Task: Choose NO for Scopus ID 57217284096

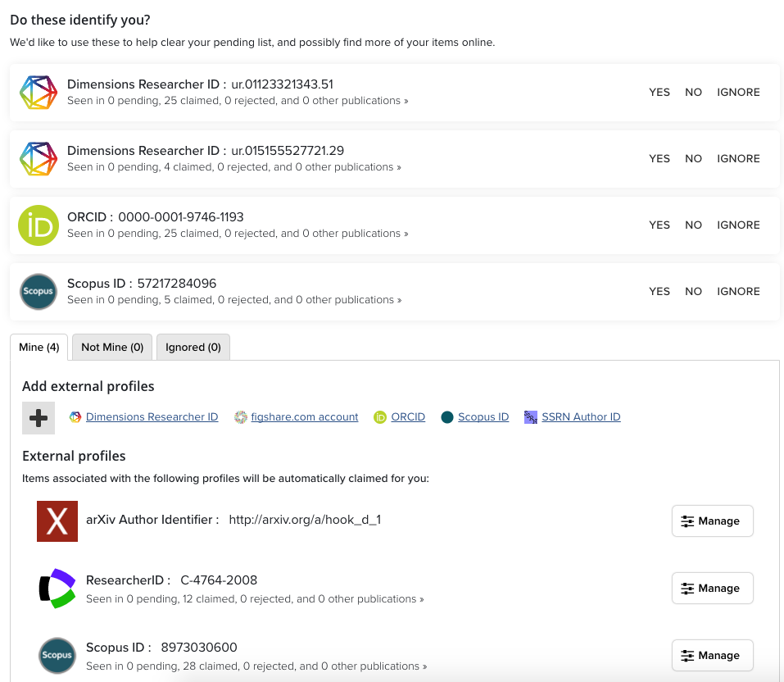Action: [694, 292]
